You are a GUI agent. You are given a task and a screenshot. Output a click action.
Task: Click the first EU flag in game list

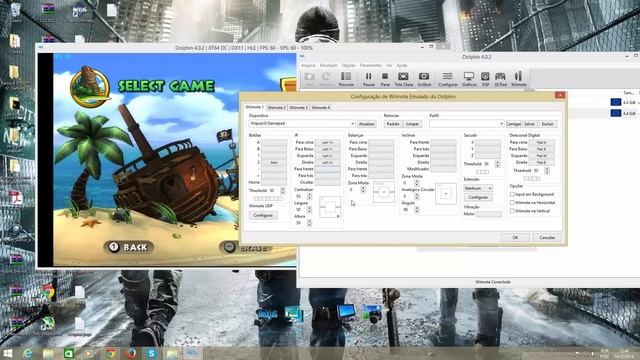tap(616, 102)
